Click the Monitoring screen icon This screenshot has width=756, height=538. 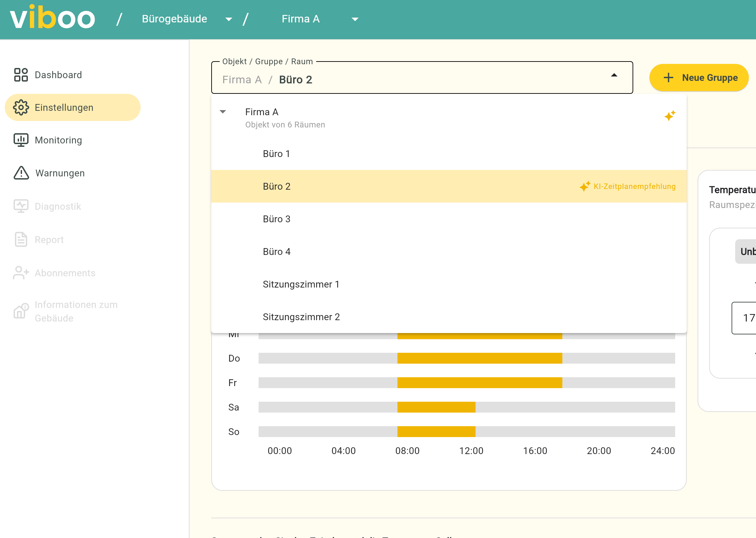pyautogui.click(x=21, y=140)
